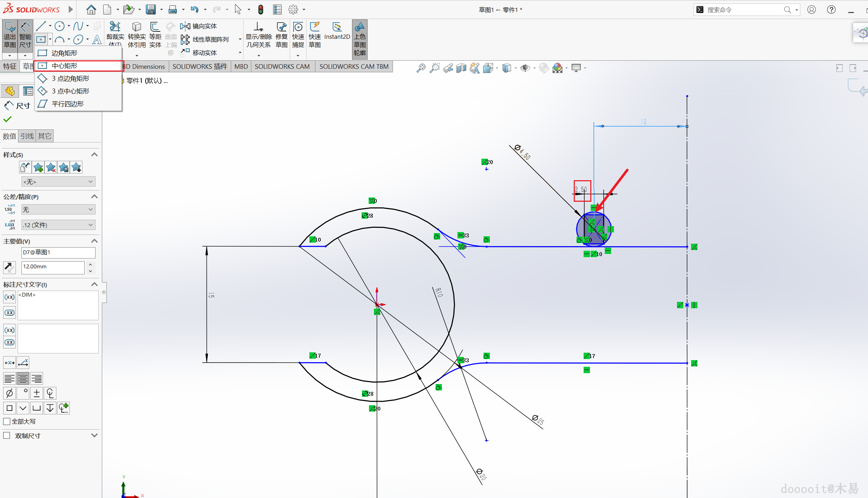The image size is (868, 498).
Task: Open the style <无> dropdown
Action: click(58, 182)
